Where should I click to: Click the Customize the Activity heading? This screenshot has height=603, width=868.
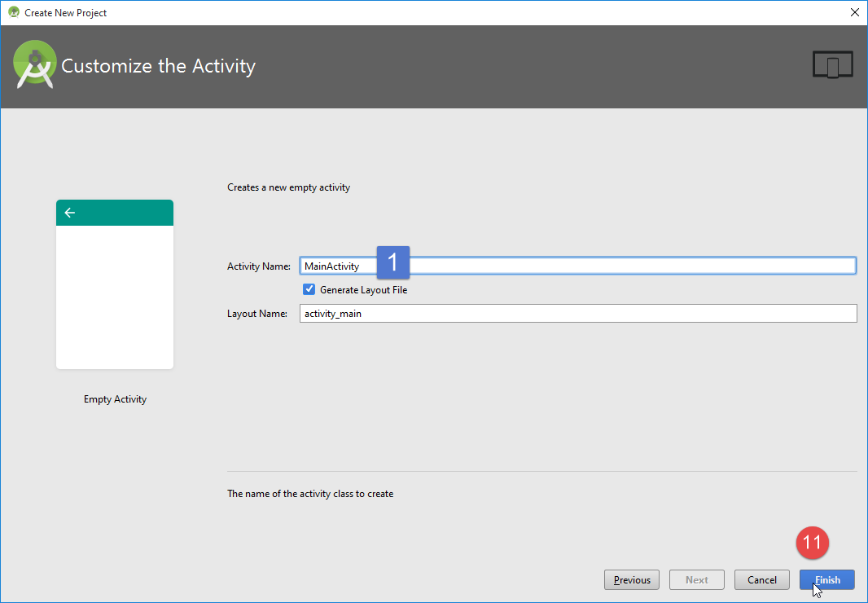[159, 66]
